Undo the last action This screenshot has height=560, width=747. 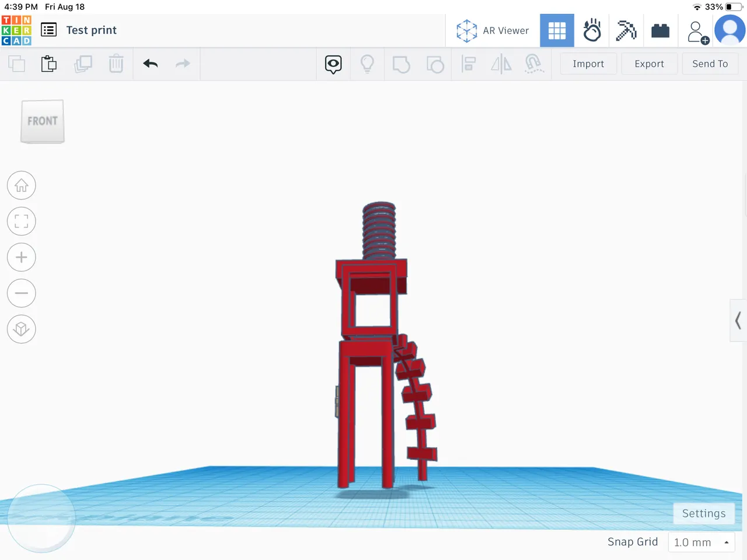click(150, 64)
